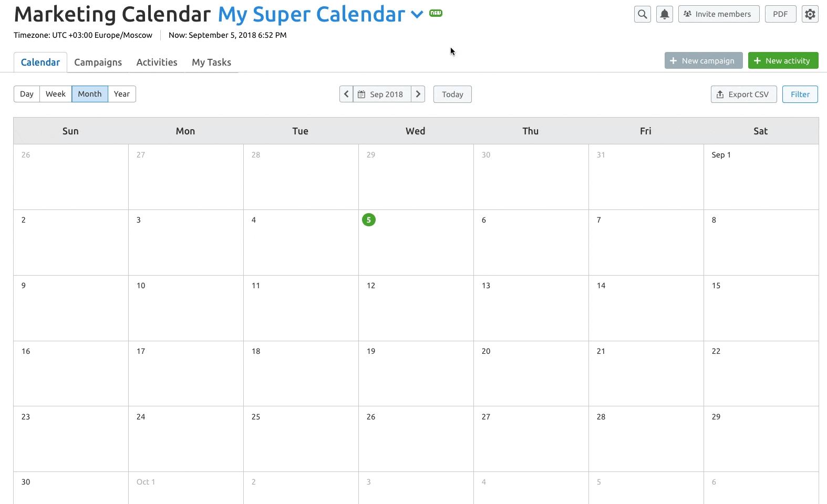Jump to Today in calendar
Viewport: 827px width, 504px height.
click(x=452, y=94)
